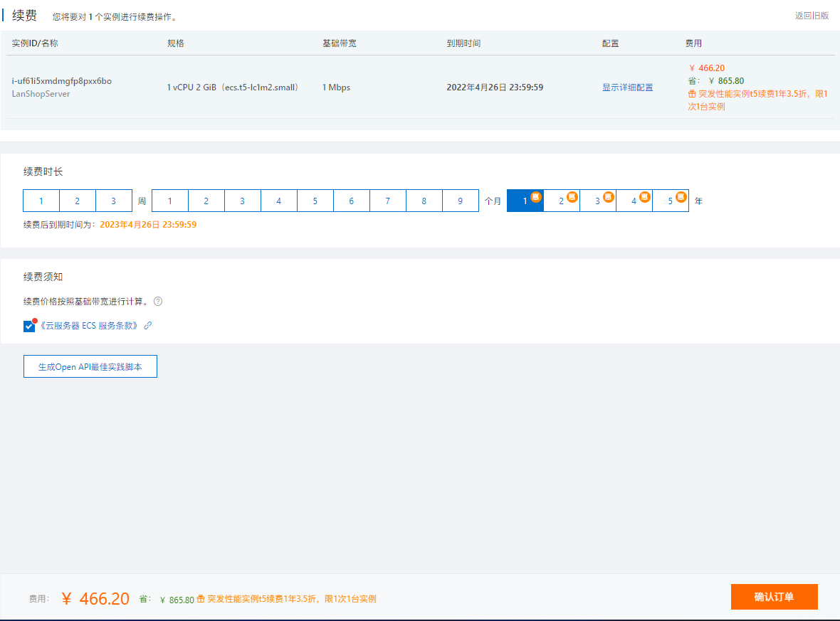Image resolution: width=840 pixels, height=621 pixels.
Task: Choose 4 months renewal duration
Action: click(278, 201)
